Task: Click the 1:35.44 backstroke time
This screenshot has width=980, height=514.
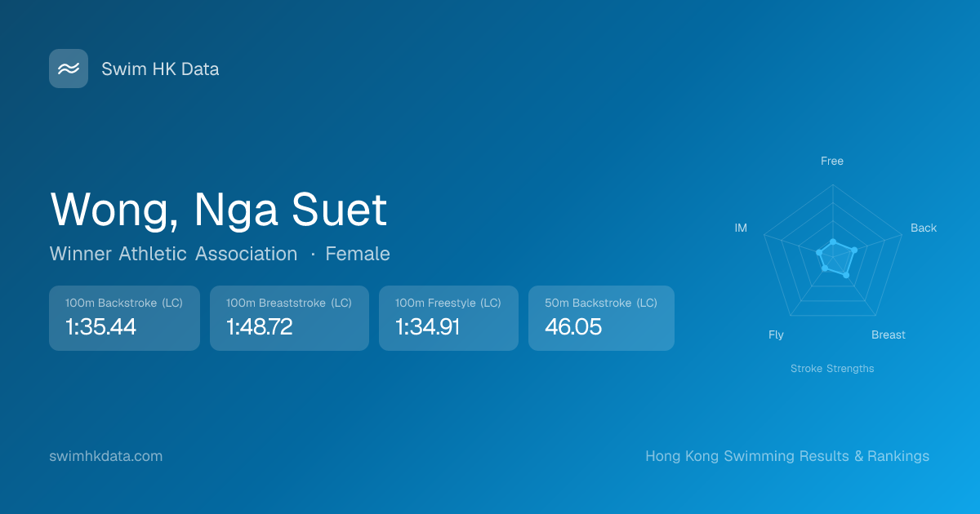Action: click(x=100, y=327)
